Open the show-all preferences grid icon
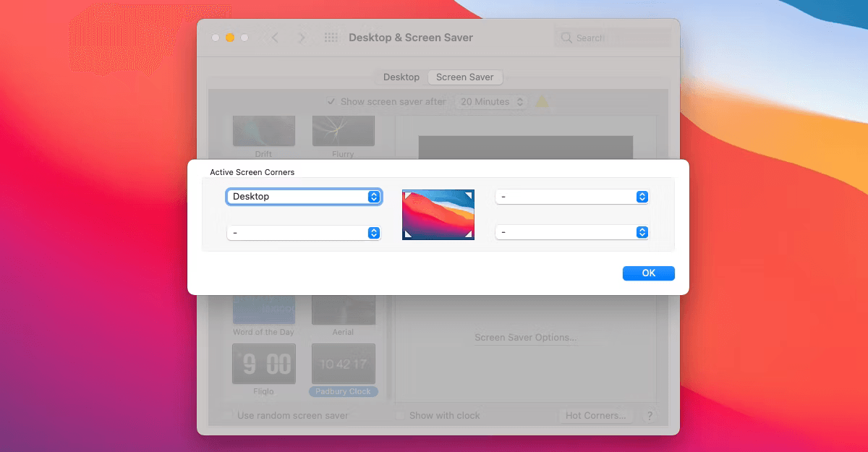 pos(331,38)
